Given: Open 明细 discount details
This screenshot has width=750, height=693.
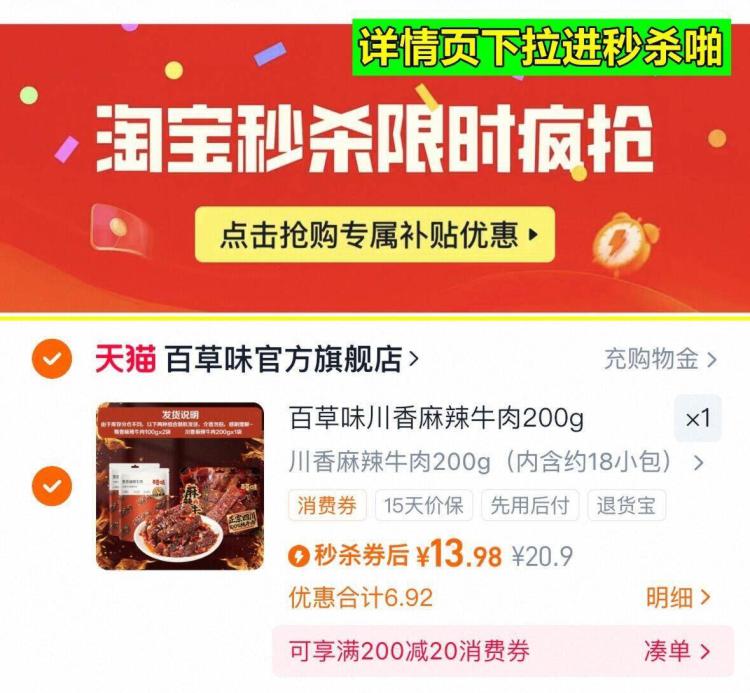Looking at the screenshot, I should coord(678,597).
